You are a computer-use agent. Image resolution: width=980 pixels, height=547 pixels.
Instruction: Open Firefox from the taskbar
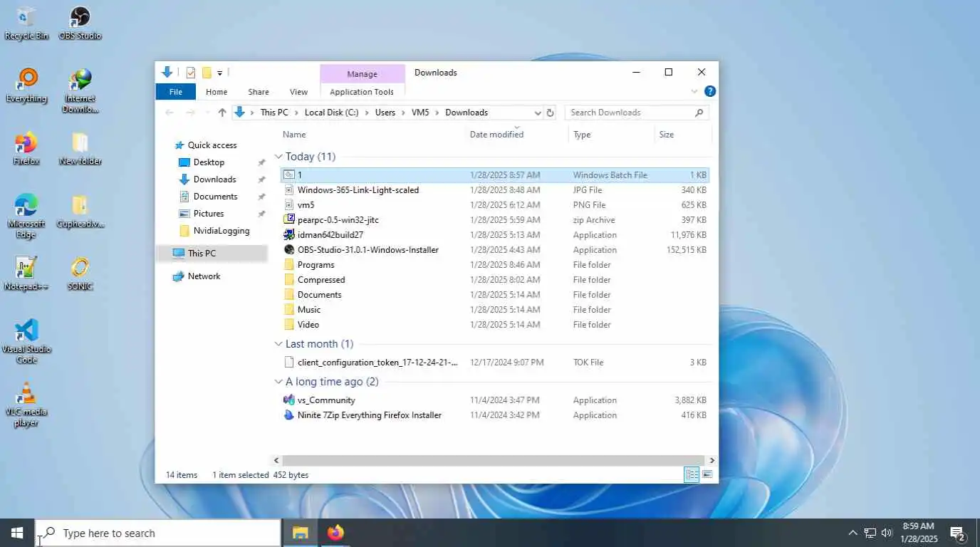[335, 533]
